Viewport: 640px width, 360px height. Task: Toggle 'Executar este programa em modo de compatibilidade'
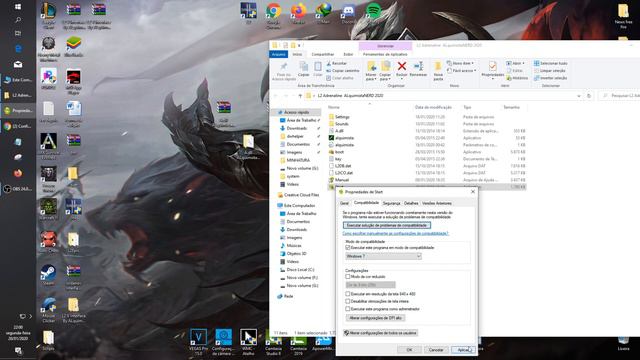[x=348, y=248]
